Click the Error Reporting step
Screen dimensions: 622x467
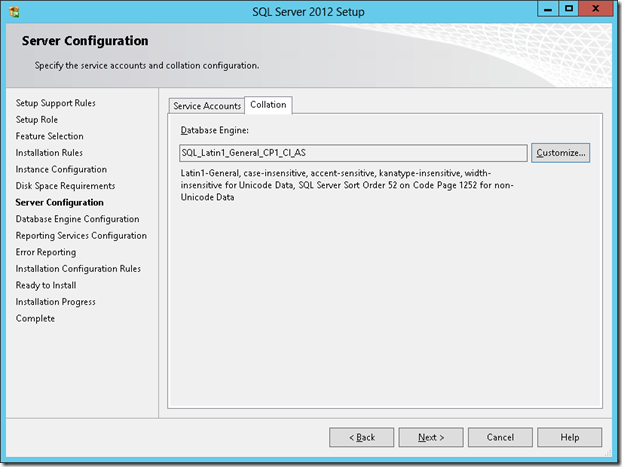(x=46, y=252)
